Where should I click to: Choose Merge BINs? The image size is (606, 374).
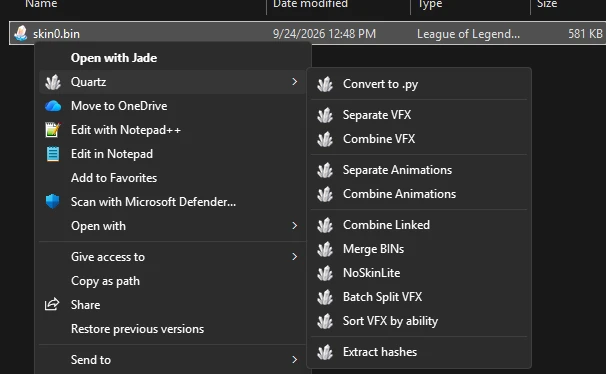coord(419,249)
